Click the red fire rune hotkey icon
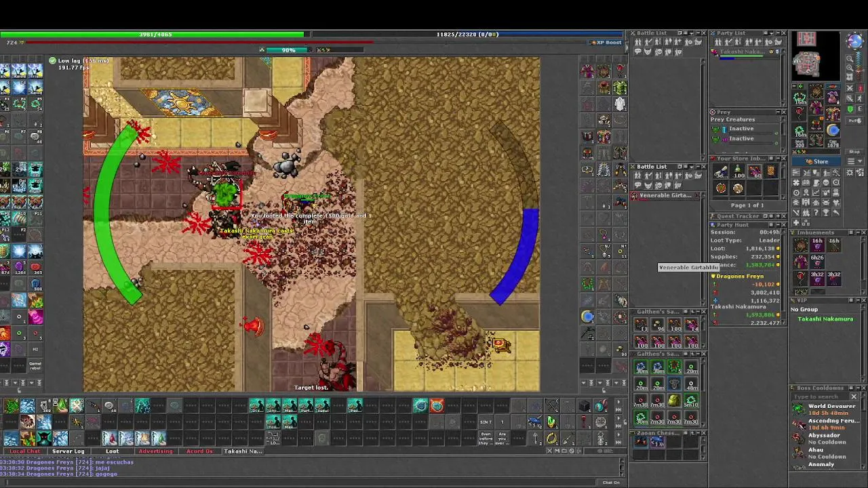This screenshot has width=868, height=488. [x=437, y=406]
